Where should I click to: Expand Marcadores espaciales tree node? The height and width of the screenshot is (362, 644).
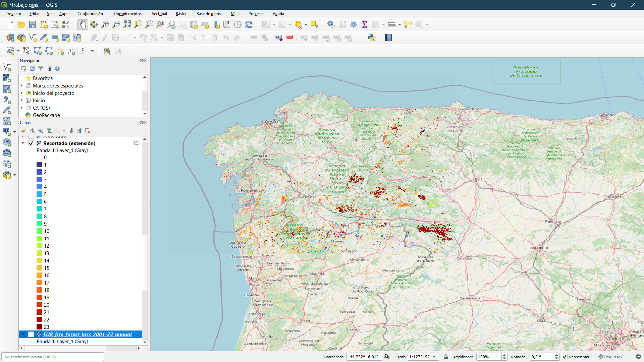(x=22, y=86)
